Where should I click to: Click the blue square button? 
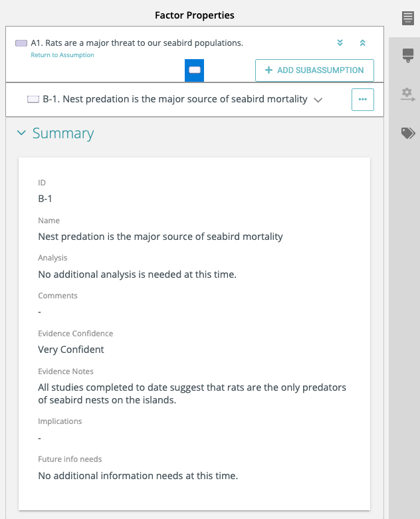click(x=194, y=70)
